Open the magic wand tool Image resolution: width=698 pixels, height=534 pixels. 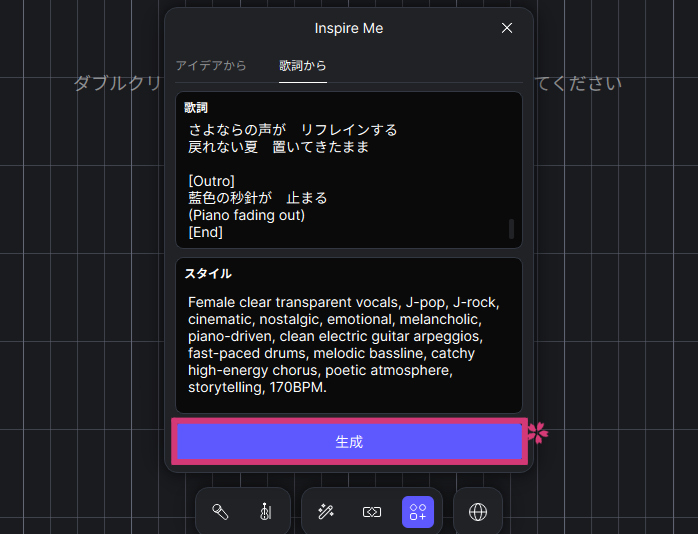tap(325, 512)
